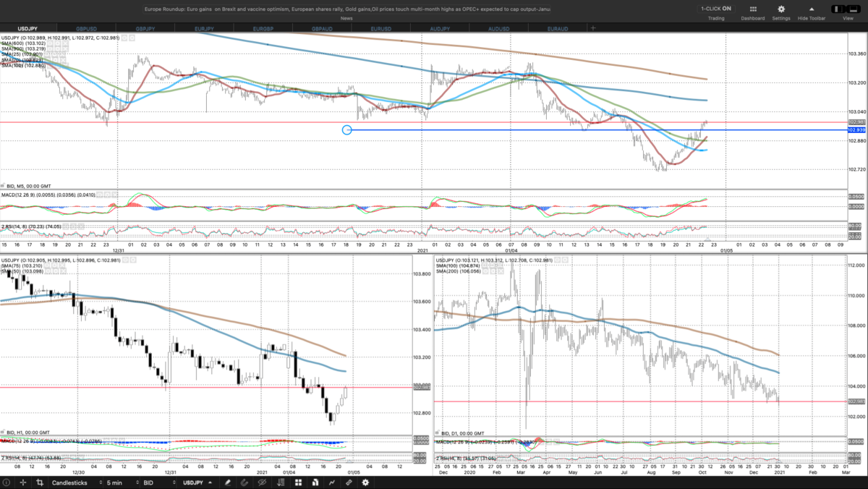Image resolution: width=868 pixels, height=489 pixels.
Task: Click the info icon in bottom toolbar
Action: tap(8, 482)
